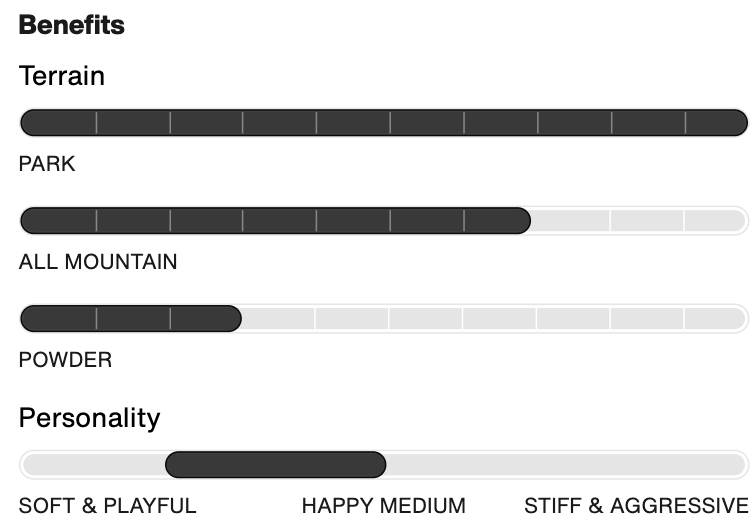Screen dimensions: 752x528
Task: Click the All Mountain rating bar's filled portion
Action: (275, 221)
